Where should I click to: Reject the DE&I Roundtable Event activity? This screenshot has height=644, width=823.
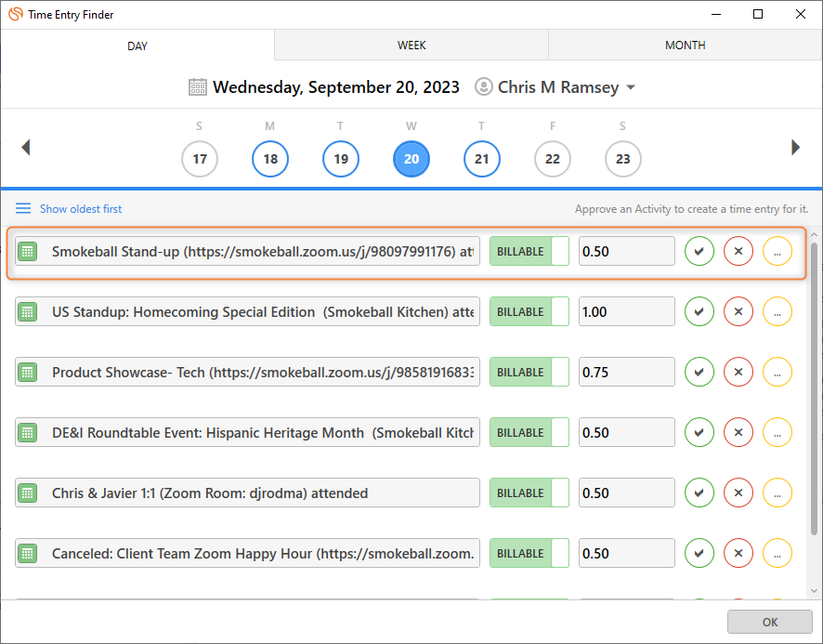click(738, 432)
